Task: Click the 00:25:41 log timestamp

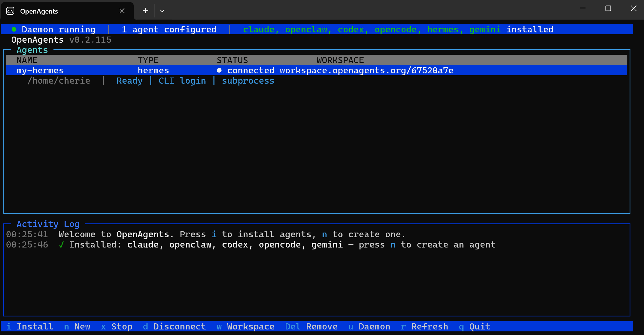Action: tap(27, 235)
